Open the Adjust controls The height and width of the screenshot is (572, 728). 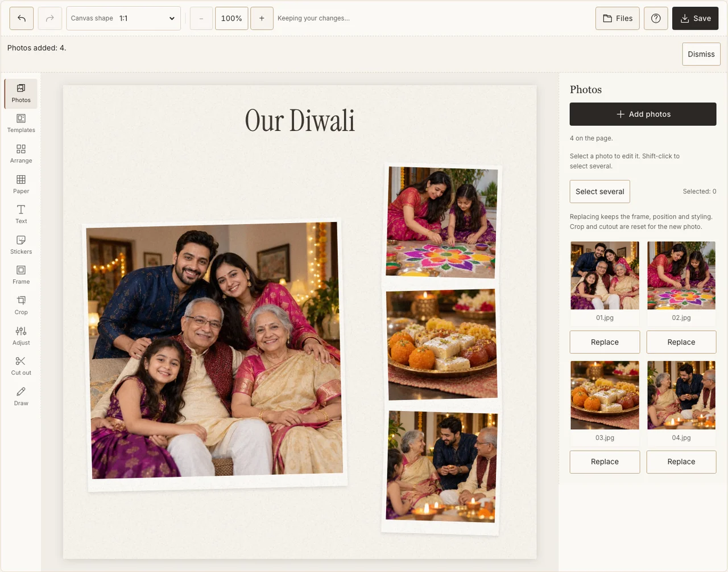click(21, 336)
